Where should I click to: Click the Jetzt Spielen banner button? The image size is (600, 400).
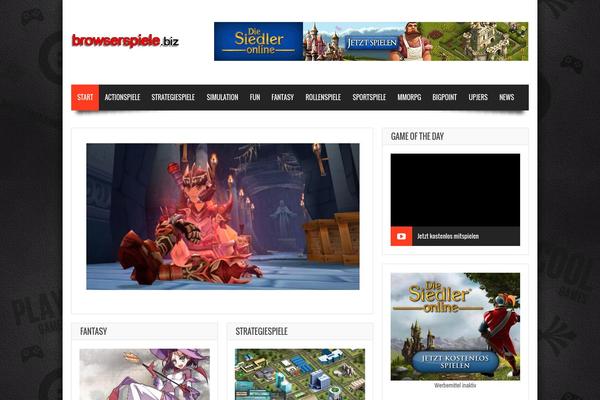coord(371,42)
